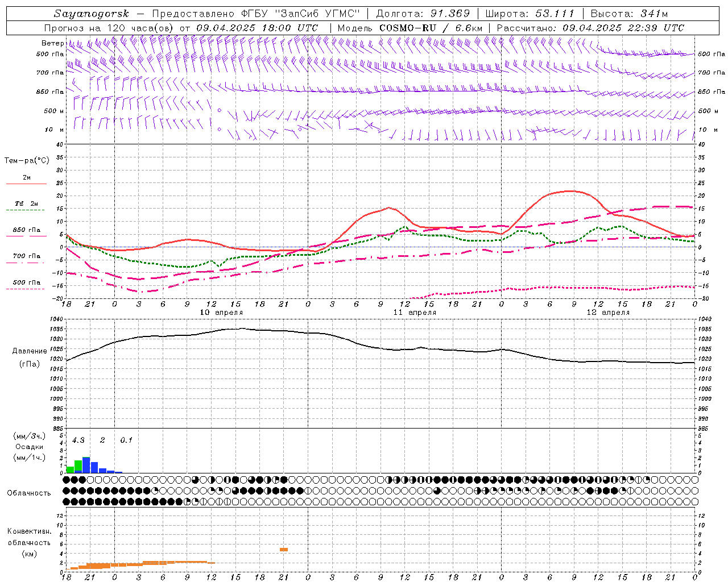Click the "(мм/3ч.)" precipitation unit label
728x582 pixels.
[29, 436]
